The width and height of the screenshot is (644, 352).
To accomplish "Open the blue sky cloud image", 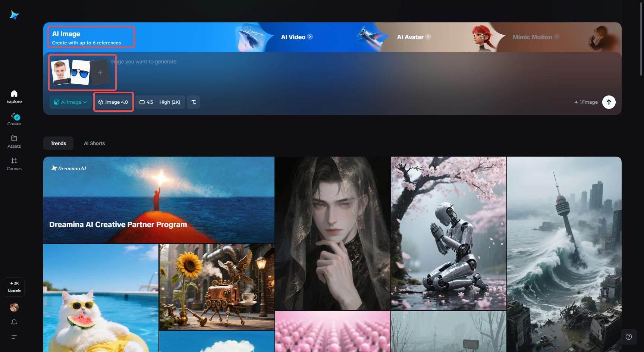I will tap(217, 342).
